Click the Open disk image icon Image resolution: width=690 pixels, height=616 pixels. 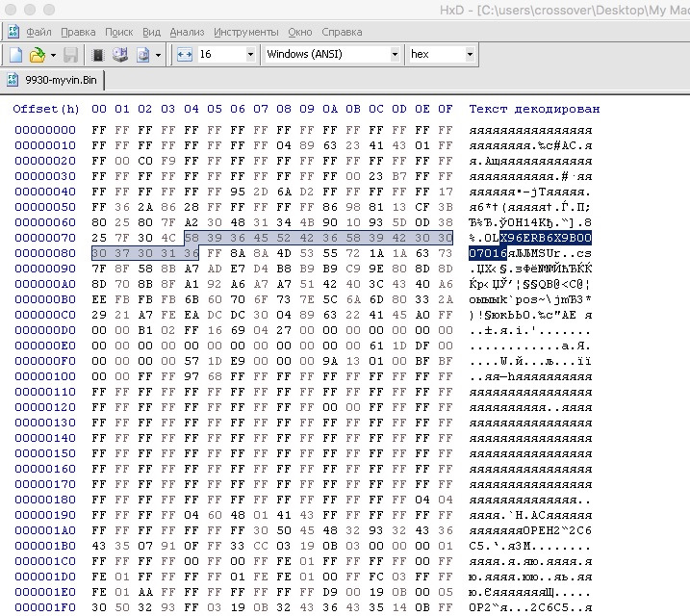[143, 55]
